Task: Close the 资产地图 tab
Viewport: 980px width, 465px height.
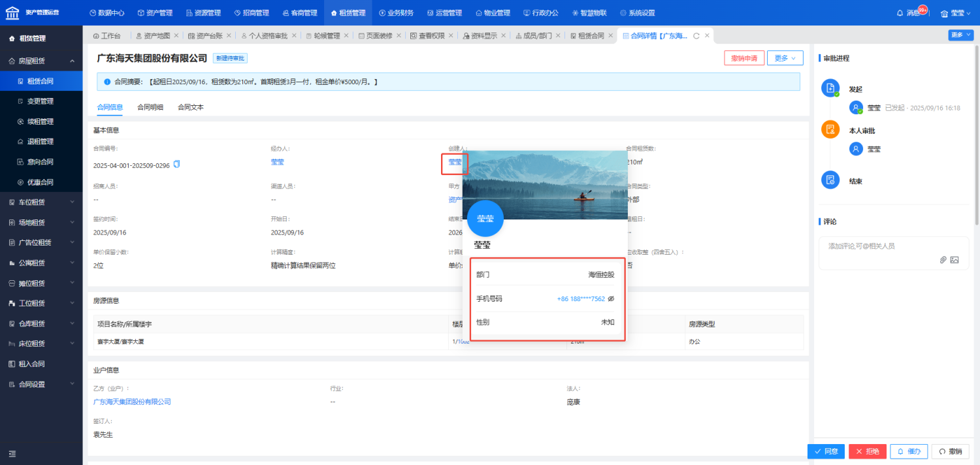Action: 178,36
